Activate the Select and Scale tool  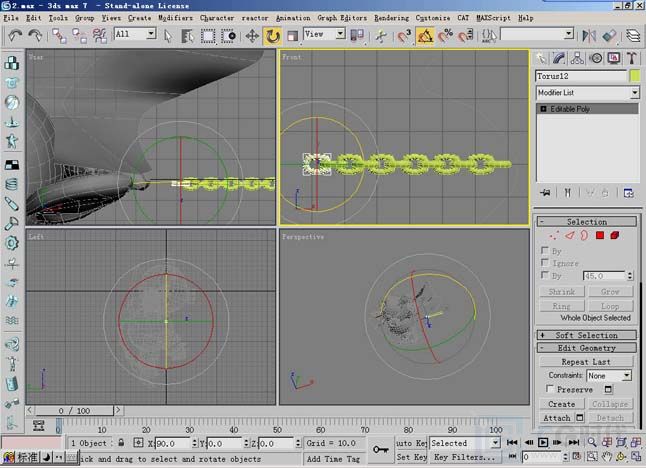(x=293, y=36)
